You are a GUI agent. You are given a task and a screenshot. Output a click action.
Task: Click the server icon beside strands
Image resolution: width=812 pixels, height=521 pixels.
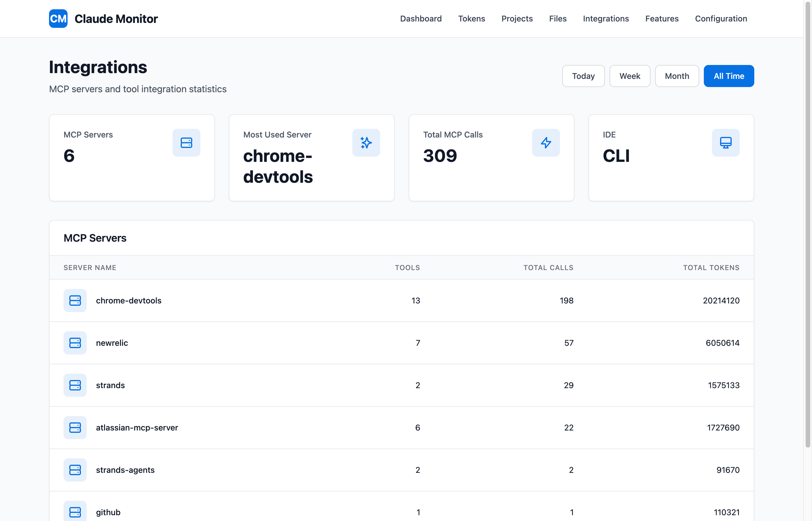click(x=75, y=385)
